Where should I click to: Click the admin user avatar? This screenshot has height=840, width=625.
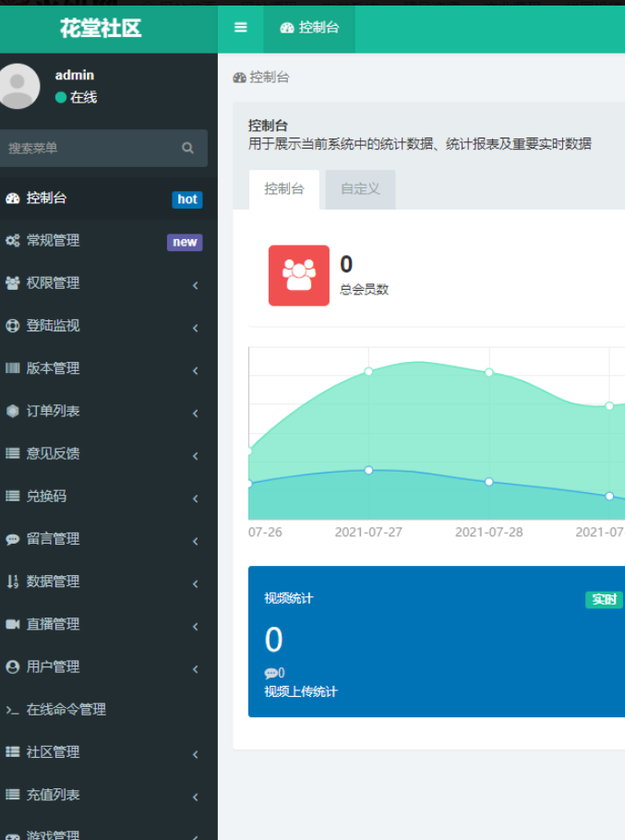(x=18, y=86)
